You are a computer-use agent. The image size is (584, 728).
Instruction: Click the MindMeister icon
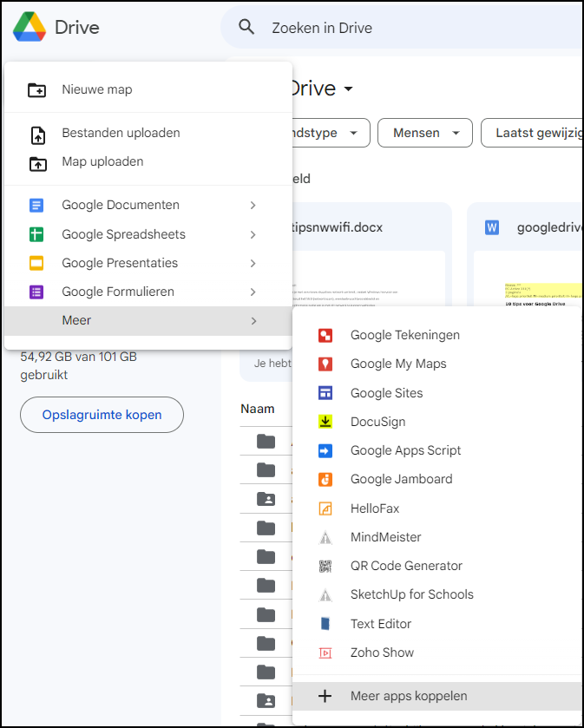[325, 538]
